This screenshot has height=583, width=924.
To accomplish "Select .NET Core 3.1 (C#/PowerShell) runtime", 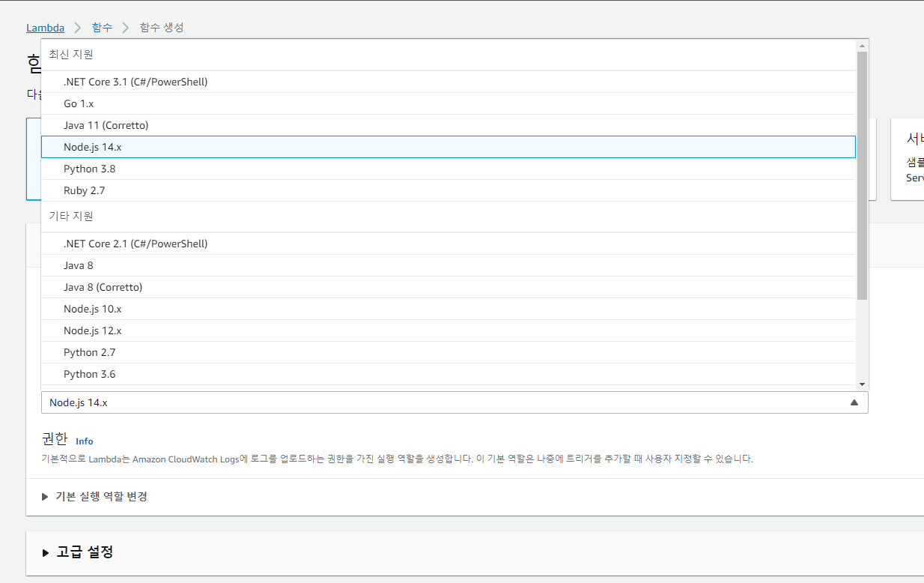I will click(448, 82).
